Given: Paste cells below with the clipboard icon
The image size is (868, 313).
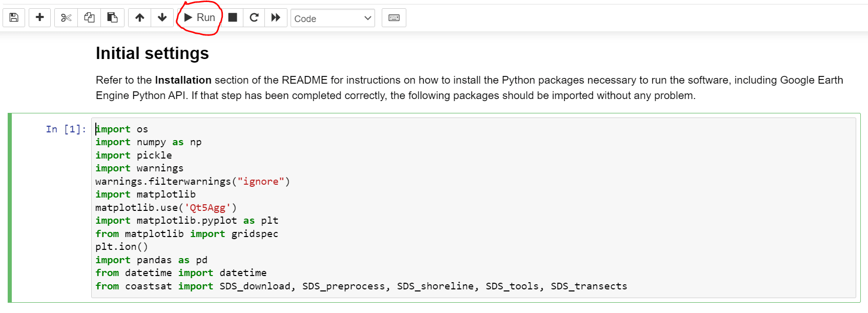Looking at the screenshot, I should pyautogui.click(x=112, y=18).
